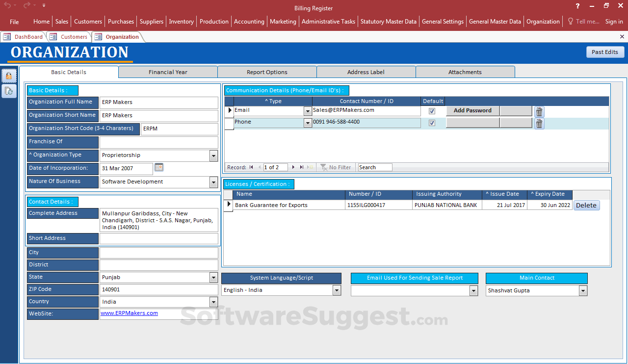Click the Organization Full Name field
Screen dimensions: 628x364
[x=159, y=103]
